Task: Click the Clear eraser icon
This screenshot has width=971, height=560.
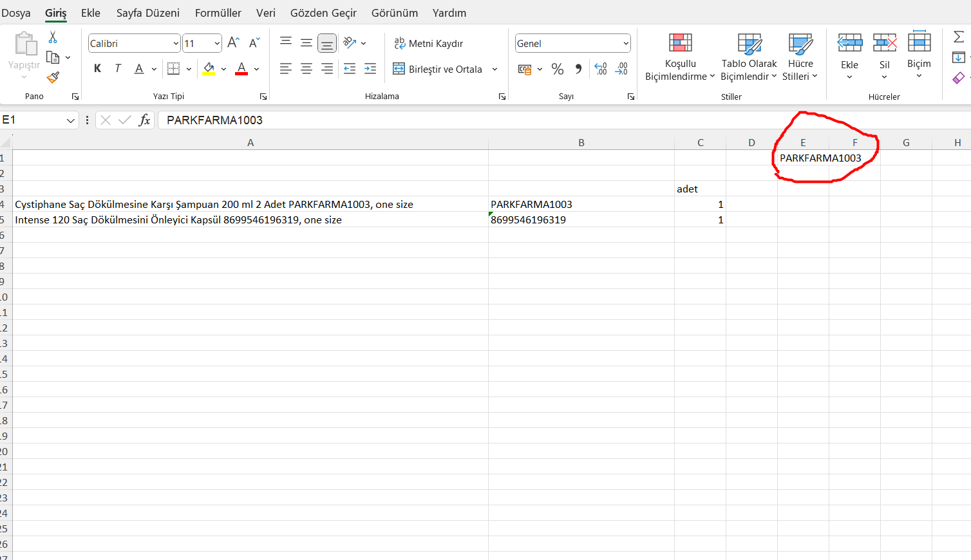Action: click(x=959, y=78)
